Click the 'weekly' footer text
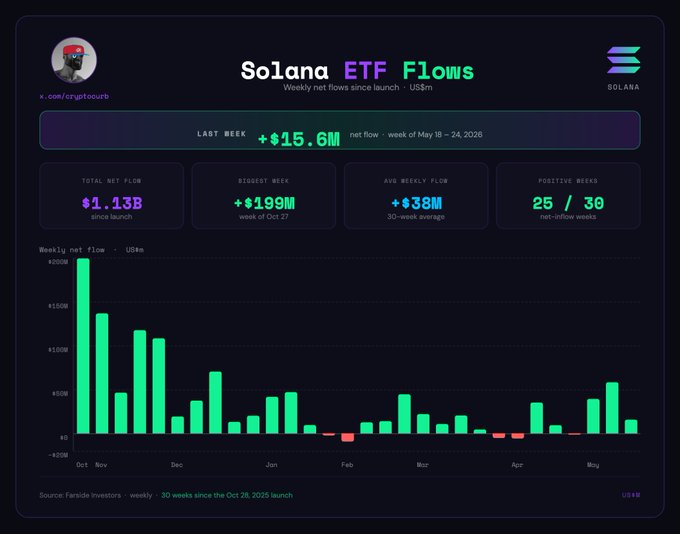The image size is (680, 534). (141, 495)
